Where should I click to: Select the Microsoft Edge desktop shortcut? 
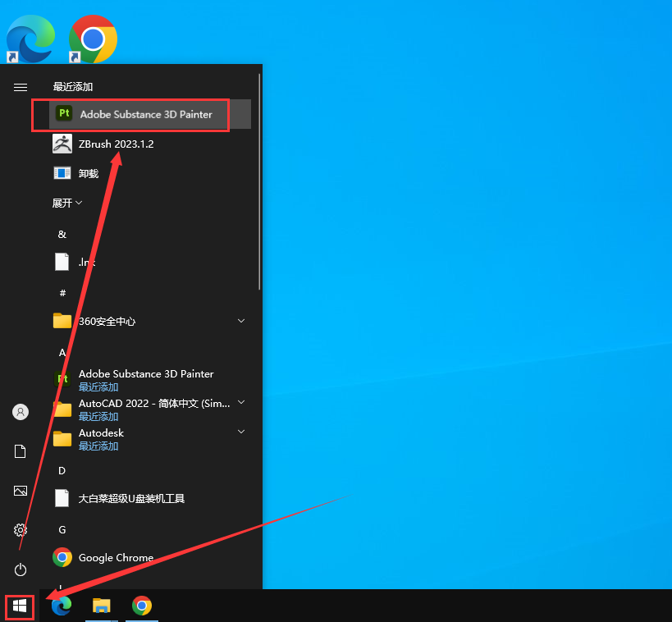(31, 39)
